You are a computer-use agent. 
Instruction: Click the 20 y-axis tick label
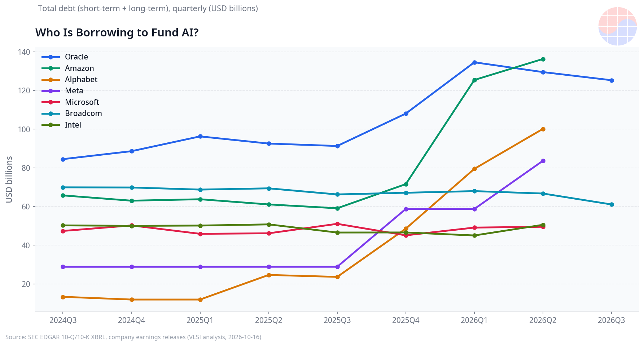26,284
